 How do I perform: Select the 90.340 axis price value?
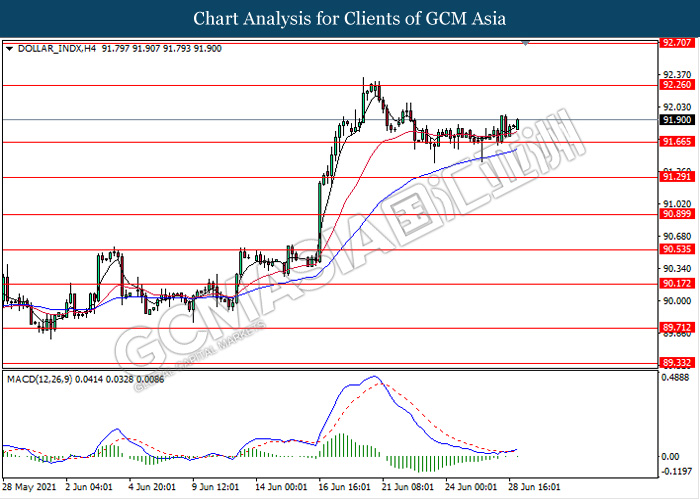(x=677, y=269)
